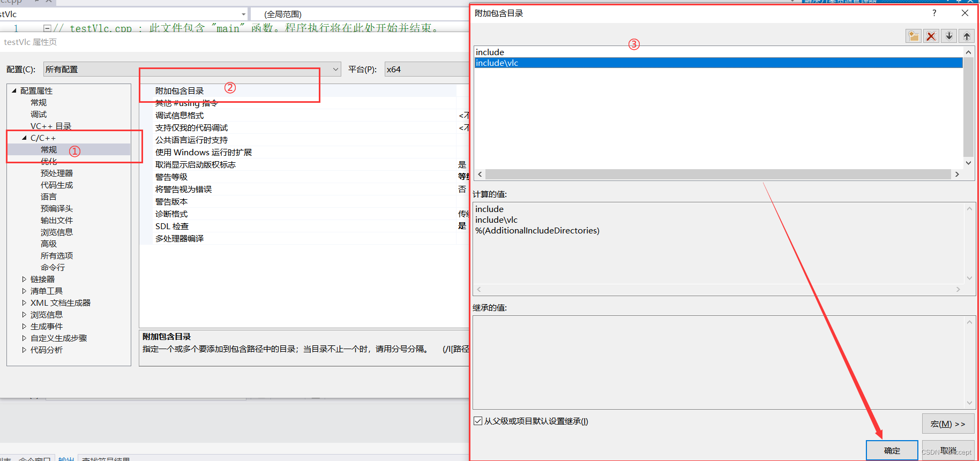
Task: Expand the 清单工具 tree node
Action: 24,291
